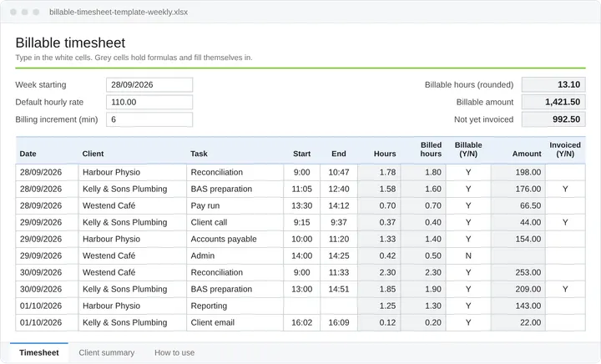Screen dimensions: 601x364
Task: Select the Billable hours (rounded) value 13.10
Action: point(553,84)
